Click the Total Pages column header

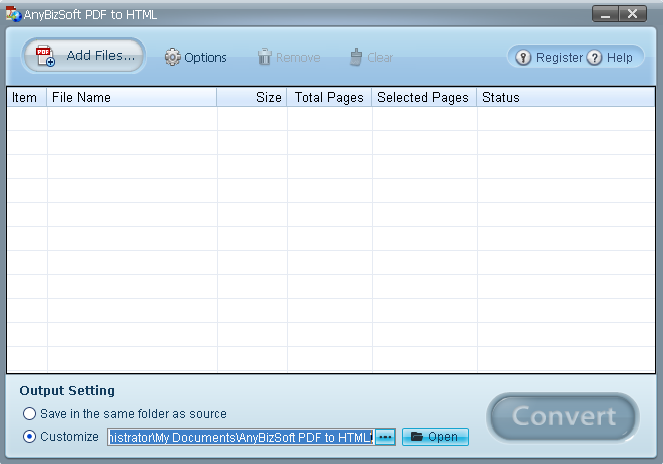coord(329,97)
